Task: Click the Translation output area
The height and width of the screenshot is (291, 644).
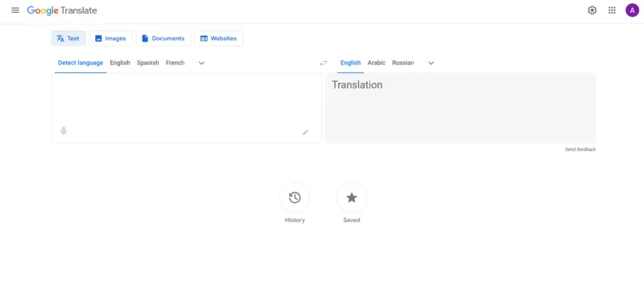Action: point(460,109)
